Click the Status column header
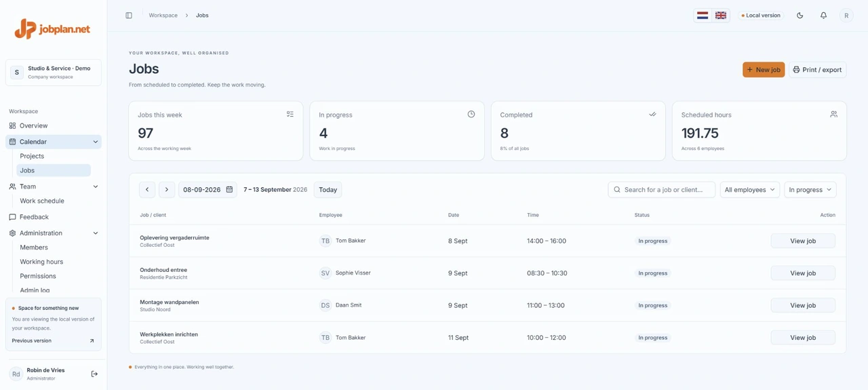The height and width of the screenshot is (390, 868). click(642, 215)
